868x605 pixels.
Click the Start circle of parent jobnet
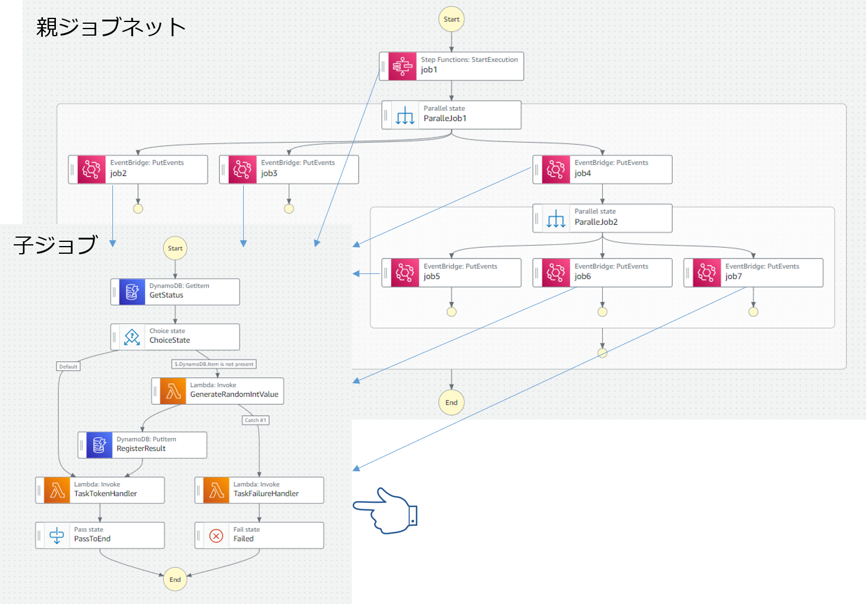point(451,19)
